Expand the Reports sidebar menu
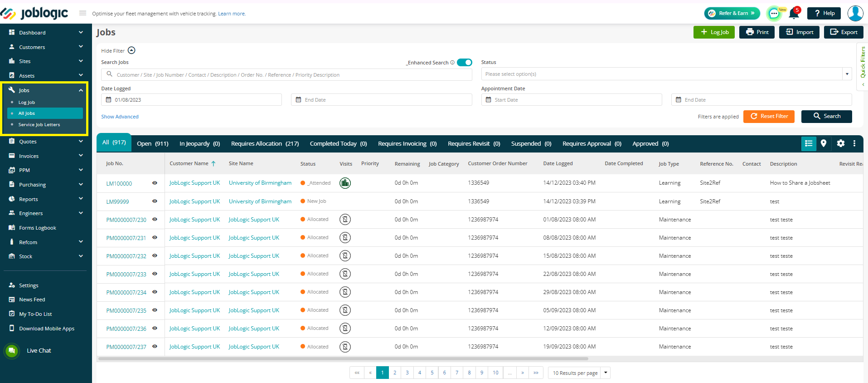 (81, 199)
